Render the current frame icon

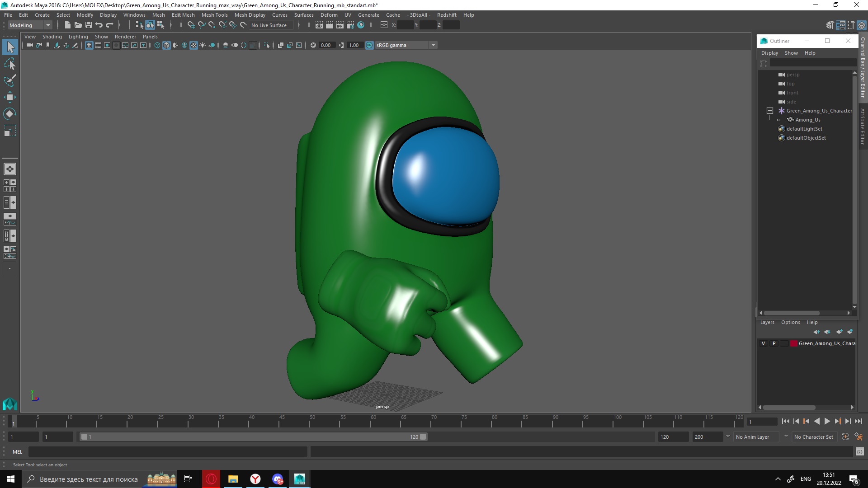330,25
